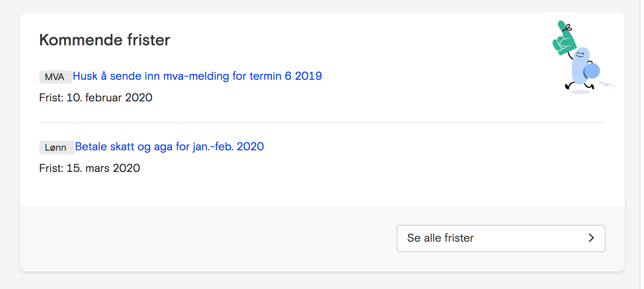The height and width of the screenshot is (289, 644).
Task: Click the mascot's running feet
Action: tap(579, 86)
